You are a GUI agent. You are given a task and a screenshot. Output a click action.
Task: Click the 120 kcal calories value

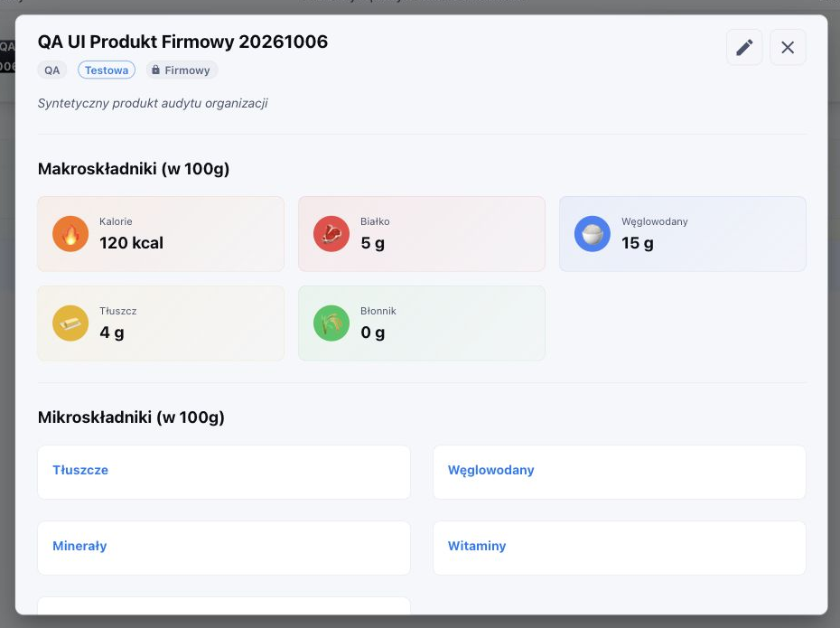tap(131, 243)
